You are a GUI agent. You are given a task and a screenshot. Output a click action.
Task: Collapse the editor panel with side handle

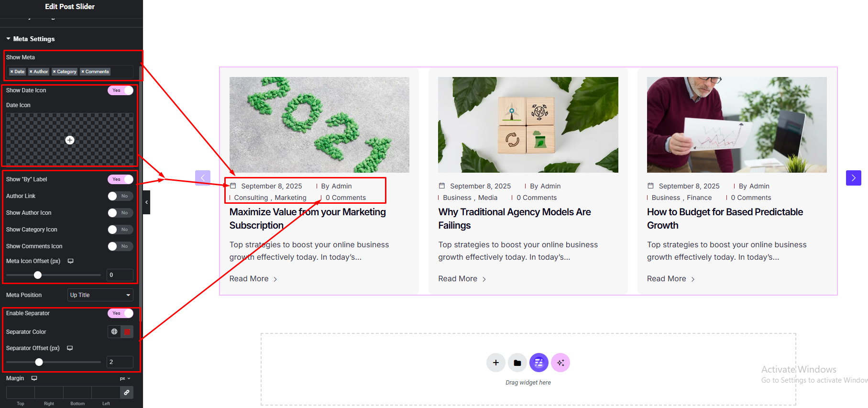click(146, 202)
